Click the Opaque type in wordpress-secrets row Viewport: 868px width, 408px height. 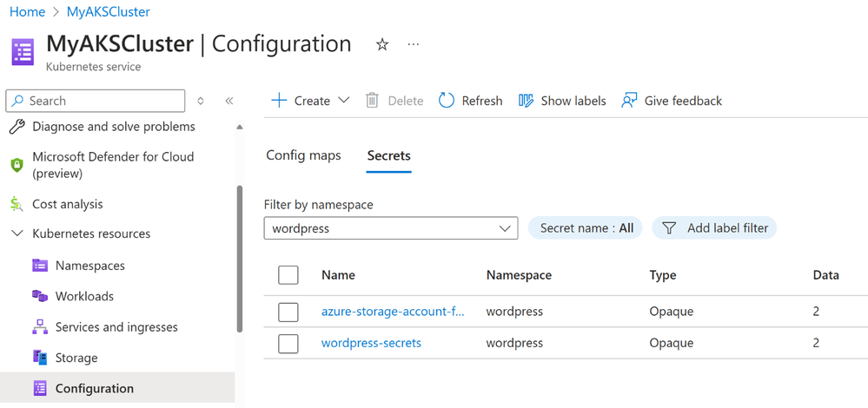click(672, 343)
